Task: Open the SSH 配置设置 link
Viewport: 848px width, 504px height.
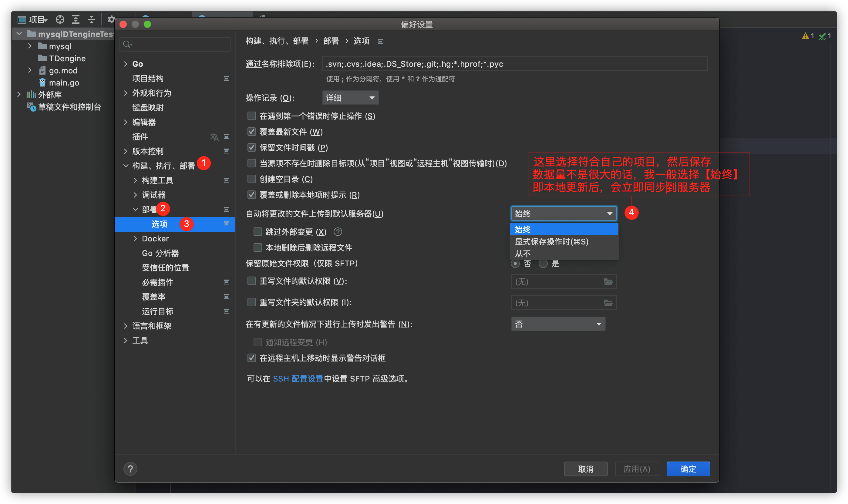Action: click(x=298, y=379)
